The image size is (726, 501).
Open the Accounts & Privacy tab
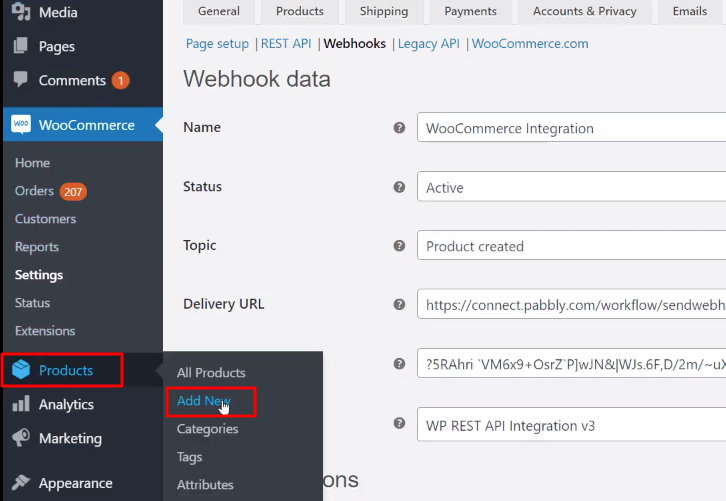pos(585,11)
